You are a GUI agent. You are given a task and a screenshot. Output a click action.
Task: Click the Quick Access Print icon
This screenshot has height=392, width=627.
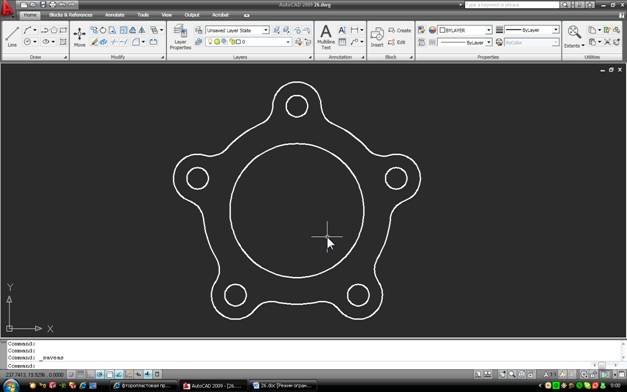(x=52, y=5)
